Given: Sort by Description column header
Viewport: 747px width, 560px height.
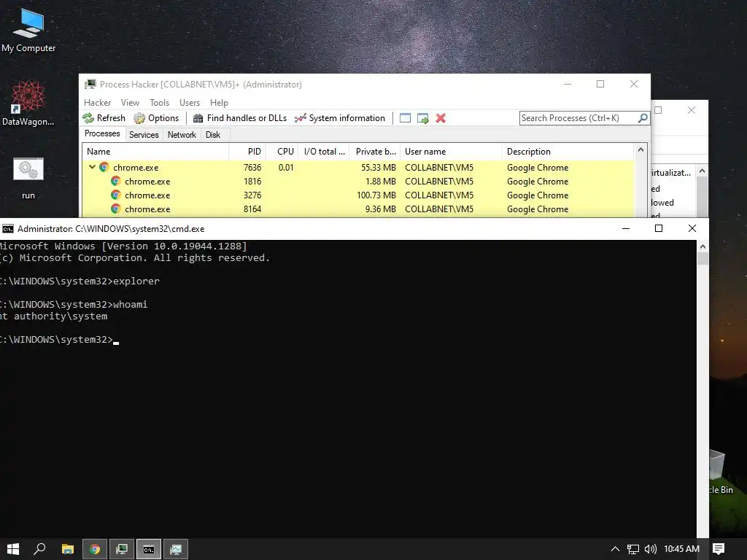Looking at the screenshot, I should point(568,152).
